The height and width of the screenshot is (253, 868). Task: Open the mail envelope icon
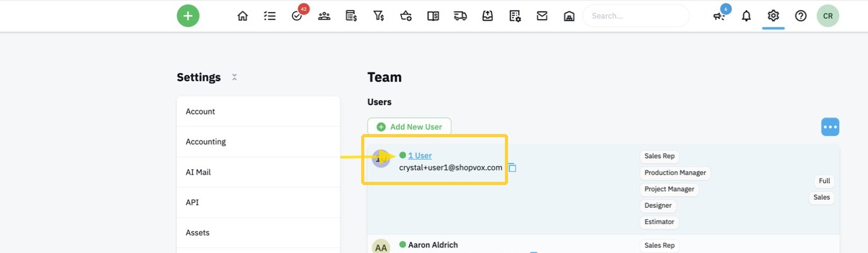(542, 16)
